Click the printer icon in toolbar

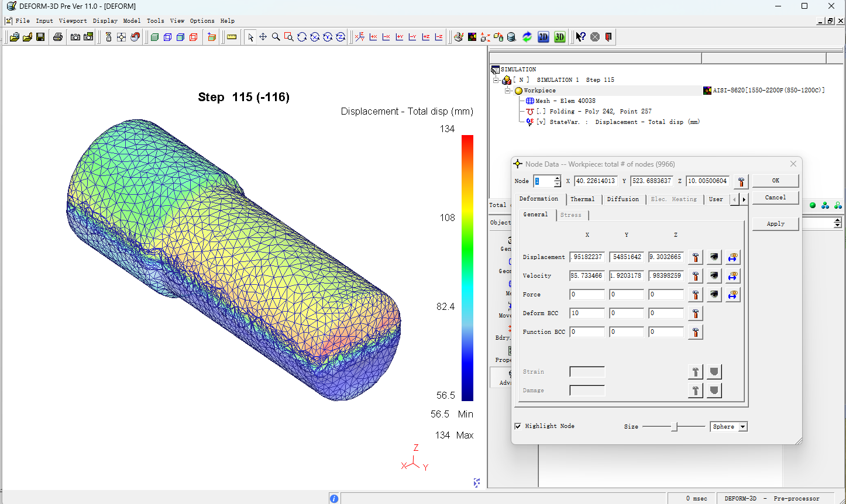tap(57, 37)
